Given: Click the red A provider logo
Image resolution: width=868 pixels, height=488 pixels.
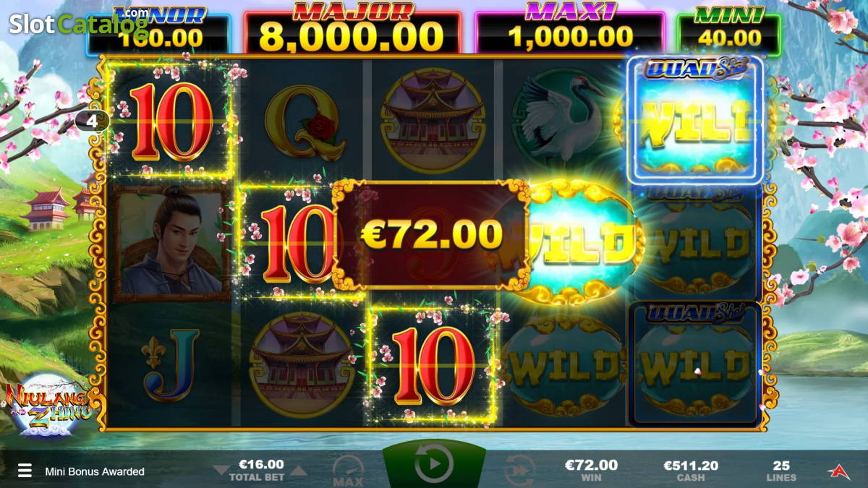Looking at the screenshot, I should pos(838,471).
